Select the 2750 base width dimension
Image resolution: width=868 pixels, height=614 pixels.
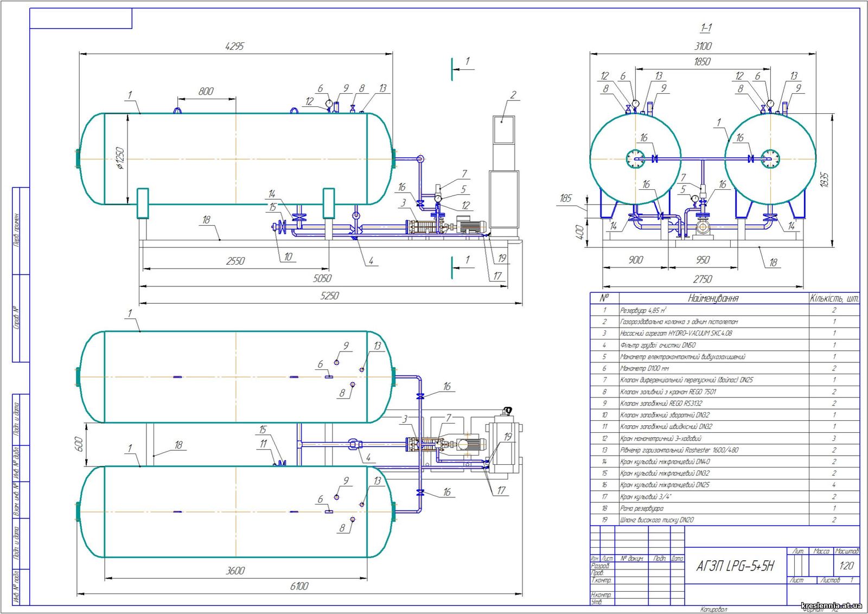702,279
